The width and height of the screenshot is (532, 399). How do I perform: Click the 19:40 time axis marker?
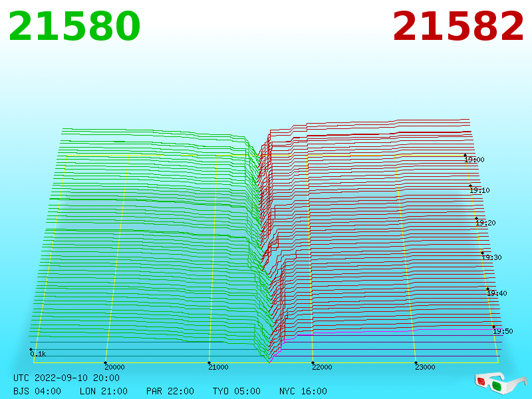pos(497,293)
